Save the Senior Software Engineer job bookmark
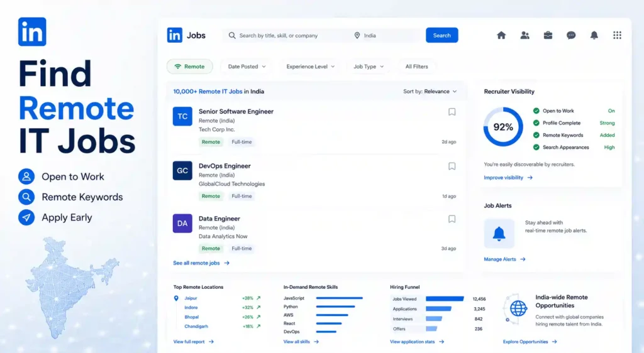The height and width of the screenshot is (353, 644). pos(452,112)
